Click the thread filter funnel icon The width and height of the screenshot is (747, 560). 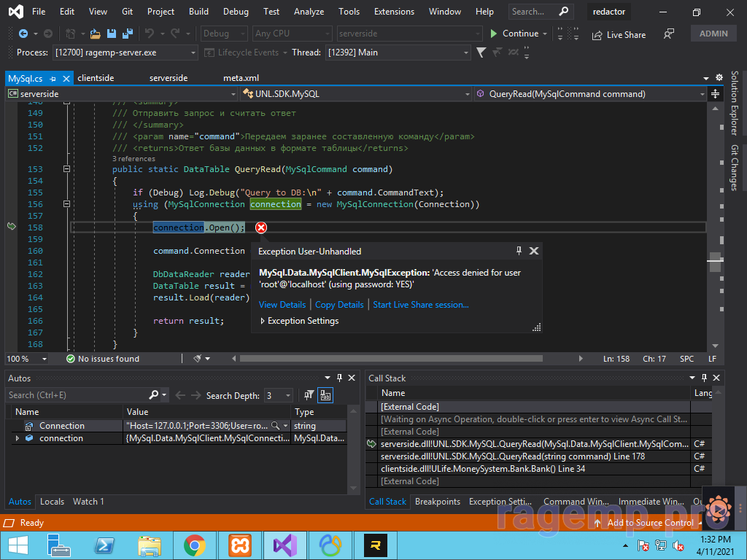[481, 52]
